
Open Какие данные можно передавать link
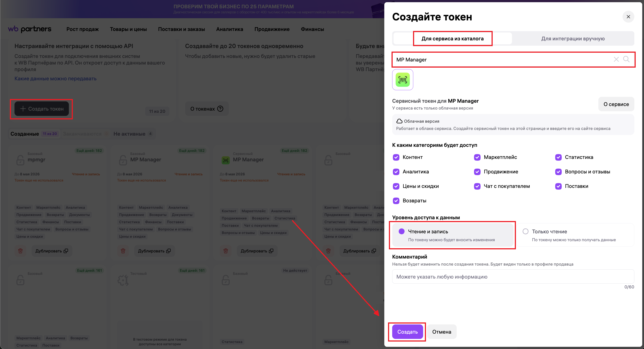pos(55,79)
